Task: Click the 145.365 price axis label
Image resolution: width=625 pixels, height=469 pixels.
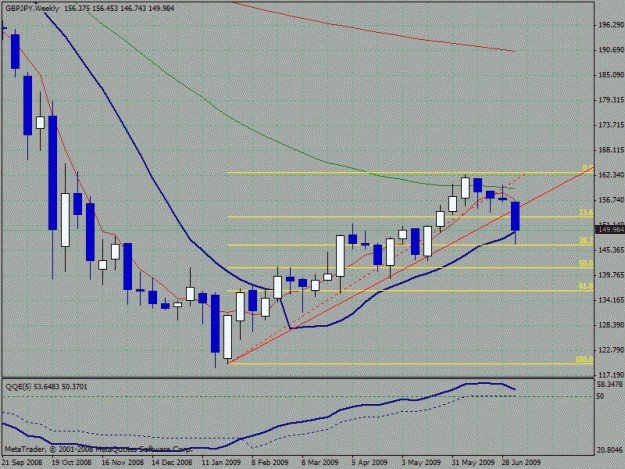Action: [x=611, y=250]
